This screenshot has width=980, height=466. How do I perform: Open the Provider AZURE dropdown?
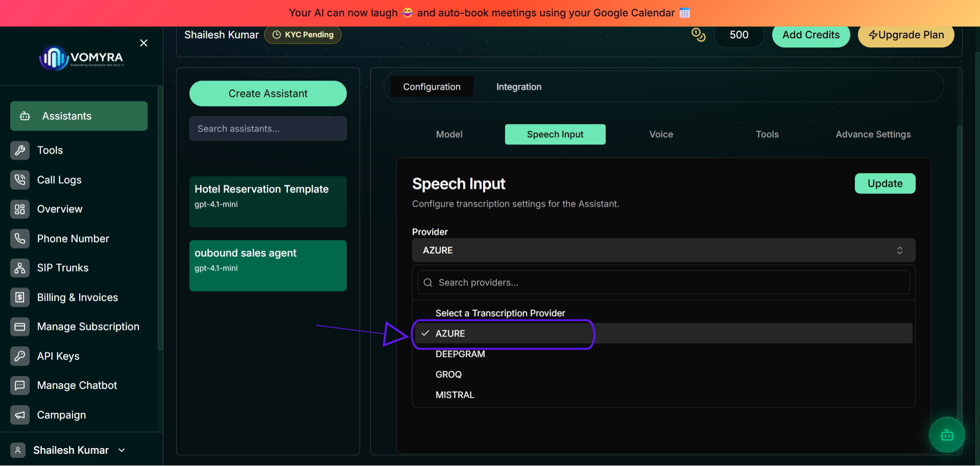[x=663, y=250]
